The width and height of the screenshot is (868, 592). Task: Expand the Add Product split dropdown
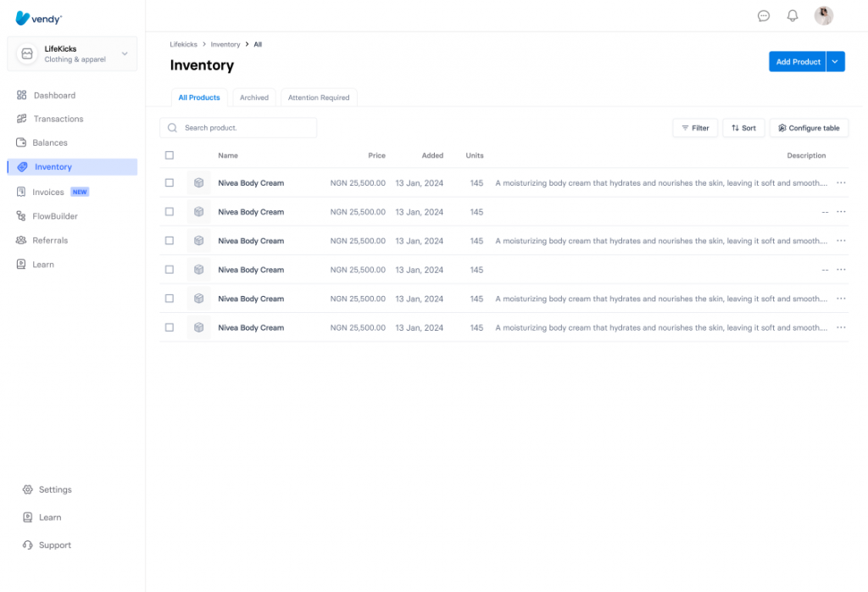point(836,61)
